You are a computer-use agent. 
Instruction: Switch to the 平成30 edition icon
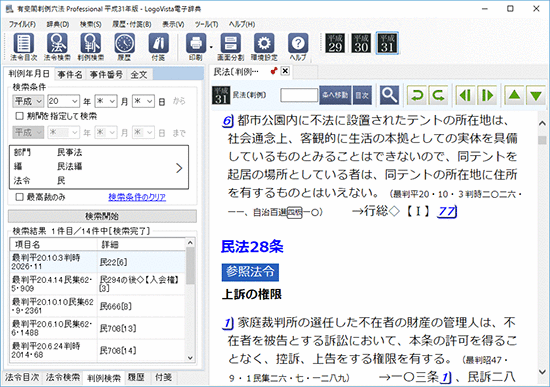pyautogui.click(x=361, y=43)
